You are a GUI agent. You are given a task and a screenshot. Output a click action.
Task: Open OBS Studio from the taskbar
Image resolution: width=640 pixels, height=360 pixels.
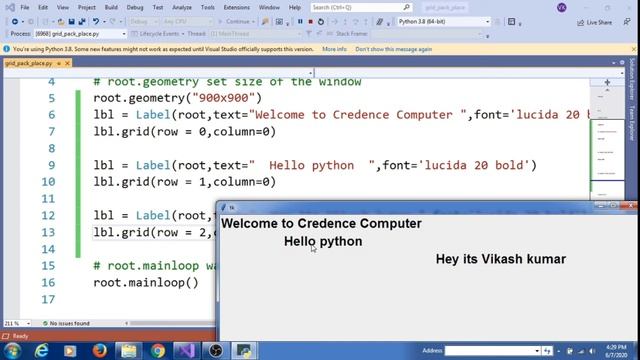tap(216, 351)
